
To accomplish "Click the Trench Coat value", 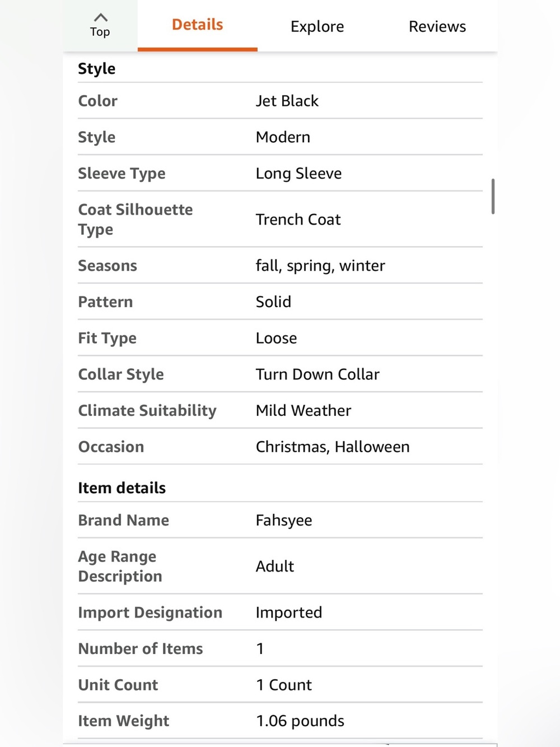I will 298,220.
